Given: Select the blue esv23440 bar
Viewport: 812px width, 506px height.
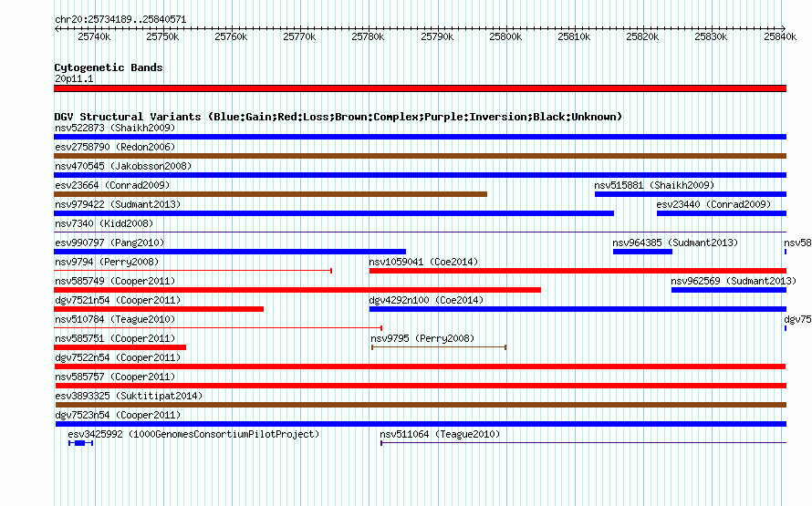Looking at the screenshot, I should (x=722, y=213).
